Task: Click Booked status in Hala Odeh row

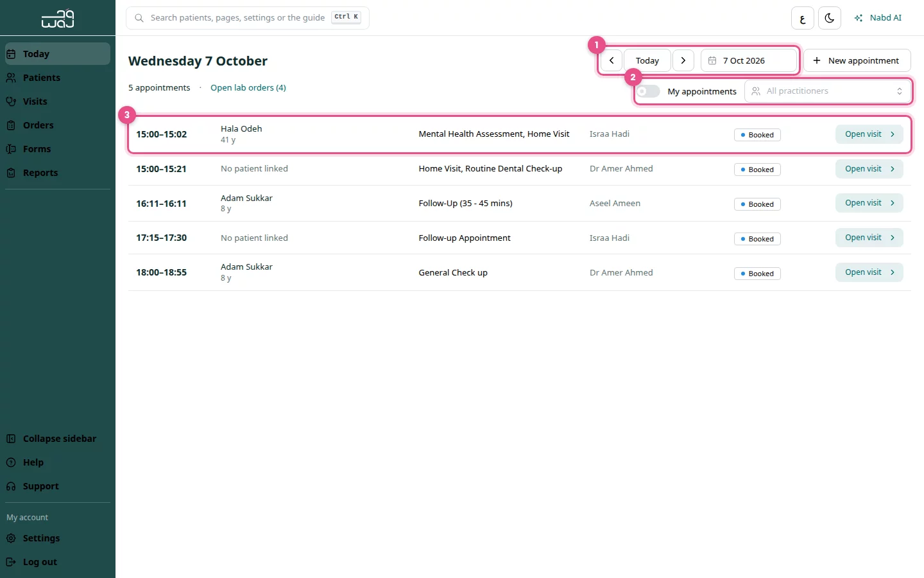Action: 757,135
